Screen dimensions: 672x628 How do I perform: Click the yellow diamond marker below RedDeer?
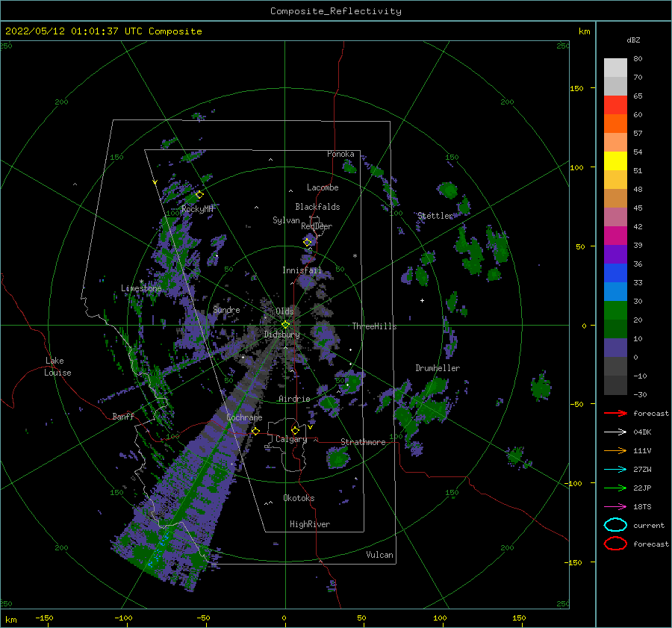[x=308, y=243]
